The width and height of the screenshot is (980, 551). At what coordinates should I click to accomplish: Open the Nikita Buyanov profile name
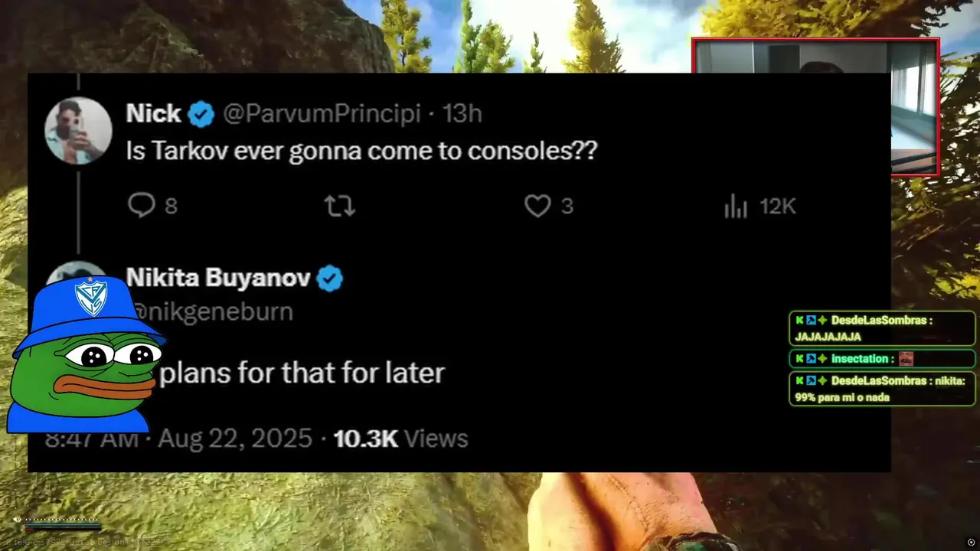tap(218, 278)
